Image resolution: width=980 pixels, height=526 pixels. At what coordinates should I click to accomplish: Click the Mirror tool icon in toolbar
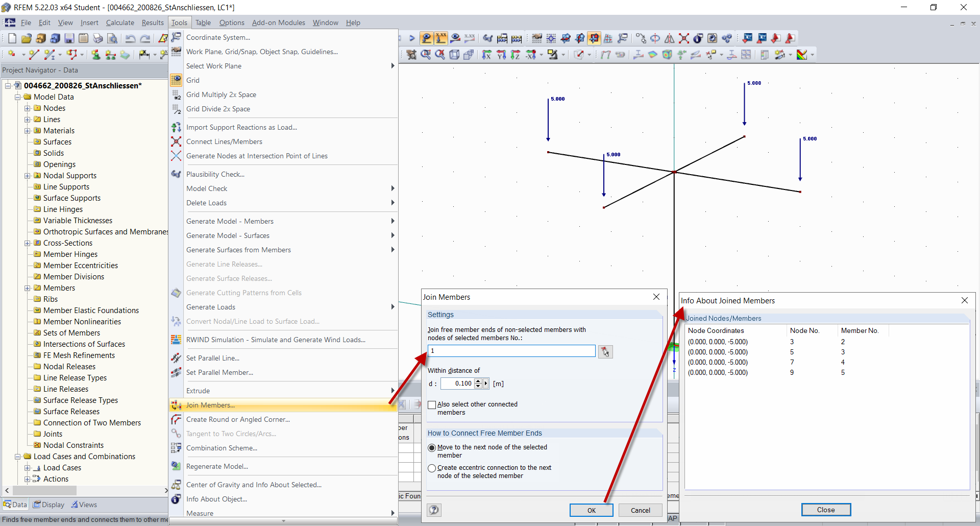click(670, 38)
